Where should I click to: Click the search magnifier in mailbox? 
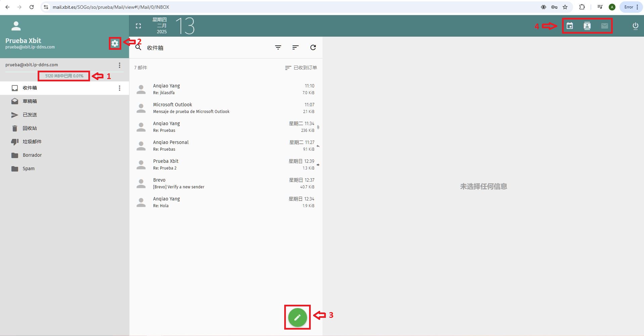(138, 47)
